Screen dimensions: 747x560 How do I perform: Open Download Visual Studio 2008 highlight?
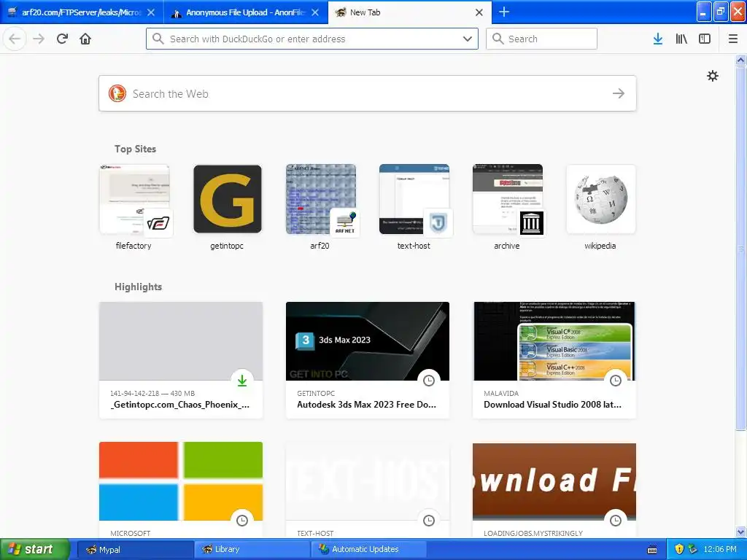point(554,360)
